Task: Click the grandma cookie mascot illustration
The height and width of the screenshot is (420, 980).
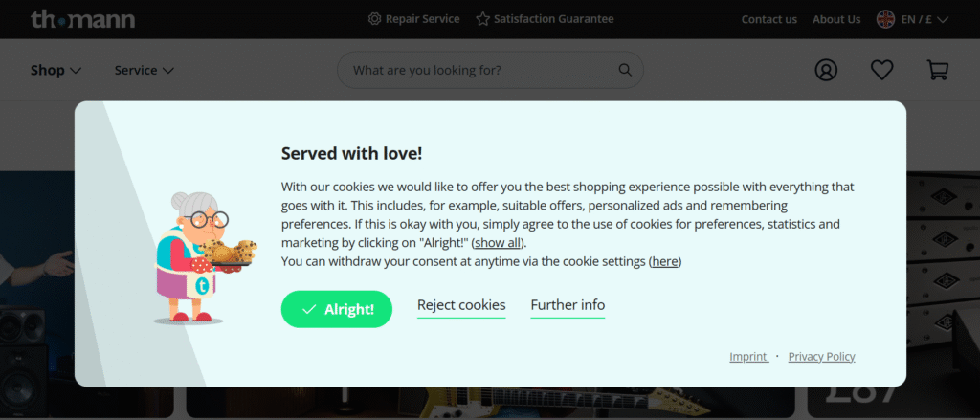Action: click(201, 256)
